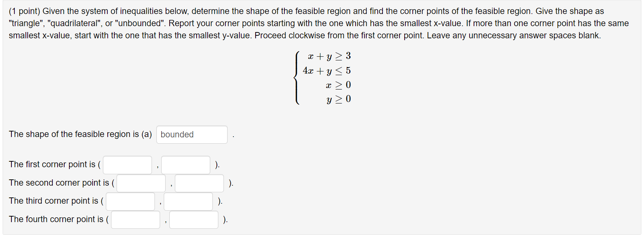The image size is (644, 235).
Task: Click the third corner point y-coordinate field
Action: pyautogui.click(x=188, y=201)
